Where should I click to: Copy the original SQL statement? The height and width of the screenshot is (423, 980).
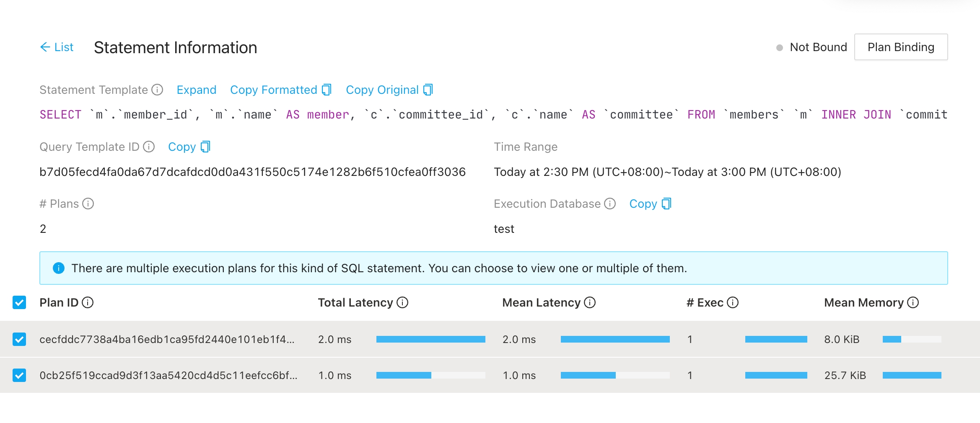point(389,90)
